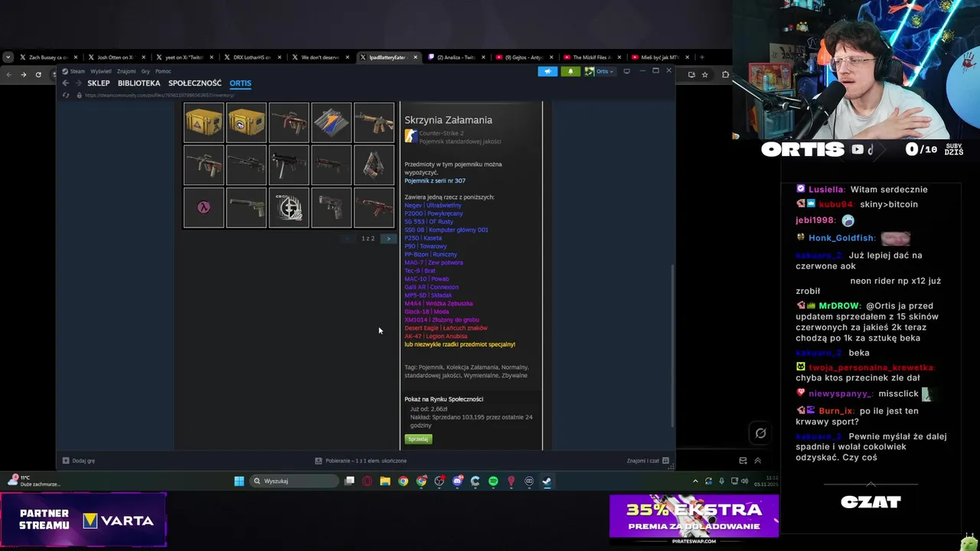Open SKLEP tab in Steam
The width and height of the screenshot is (980, 551).
[x=99, y=83]
